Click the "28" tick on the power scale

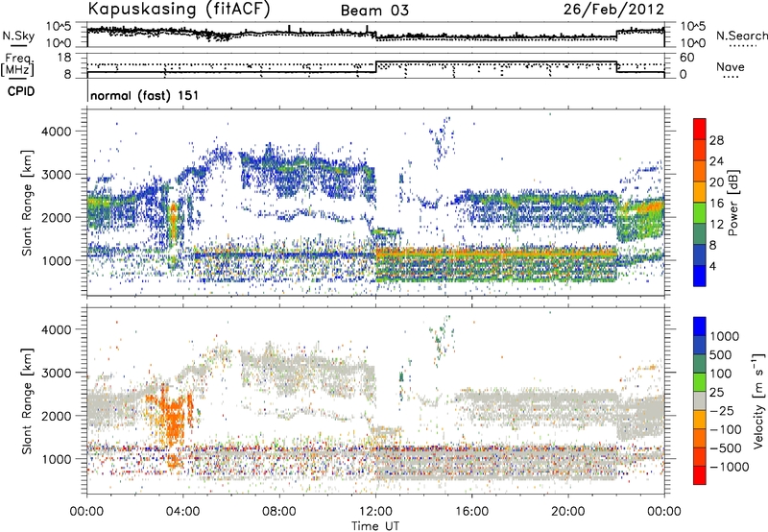coord(716,140)
